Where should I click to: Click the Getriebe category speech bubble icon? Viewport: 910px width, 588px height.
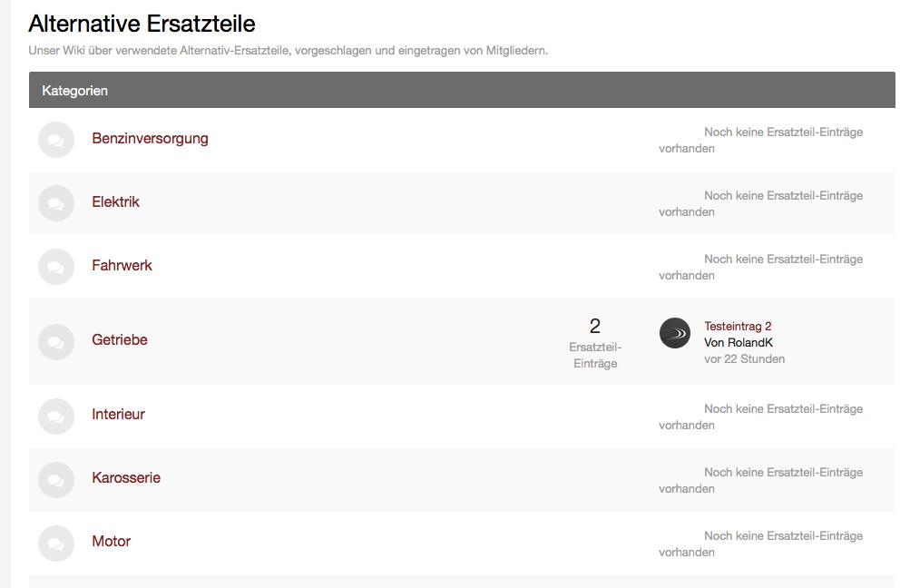tap(56, 341)
